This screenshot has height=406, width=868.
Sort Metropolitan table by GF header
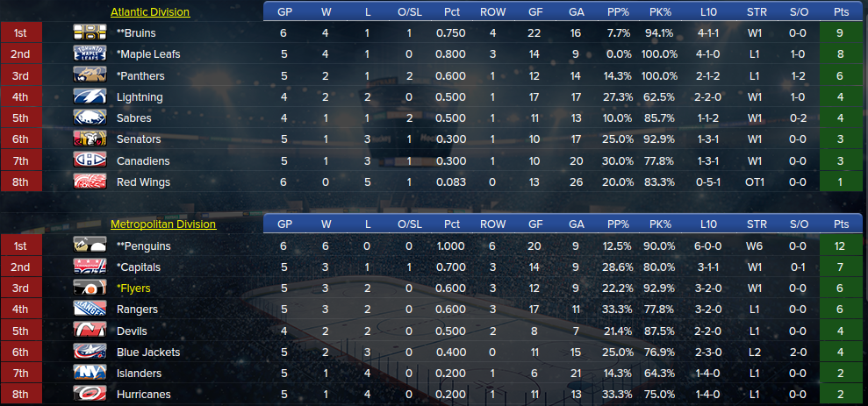(536, 224)
